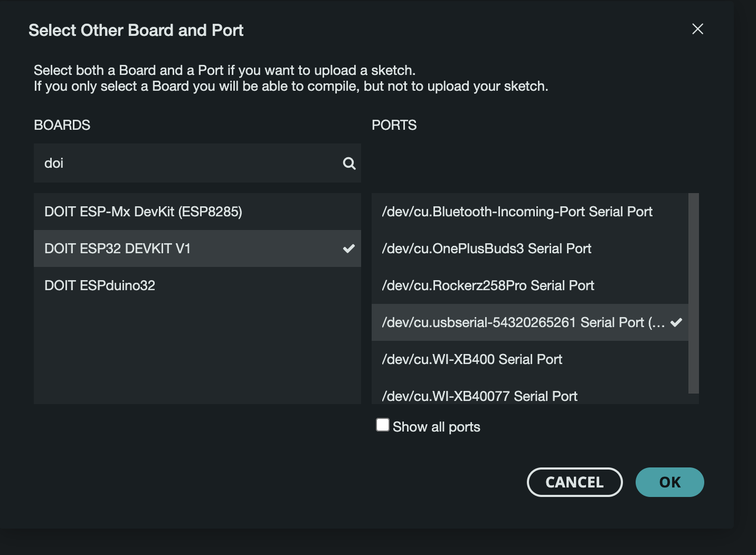
Task: Select DOIT ESP32 DEVKIT V1 board
Action: click(197, 248)
